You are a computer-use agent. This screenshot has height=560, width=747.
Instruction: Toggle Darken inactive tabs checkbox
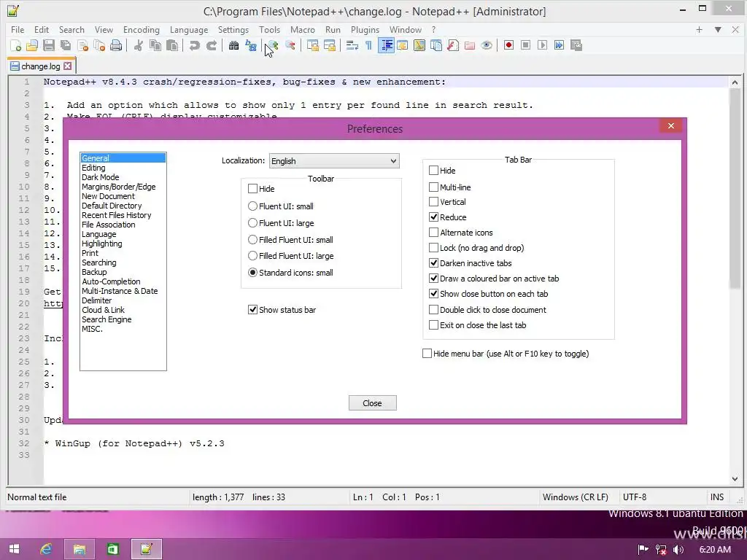pyautogui.click(x=433, y=262)
